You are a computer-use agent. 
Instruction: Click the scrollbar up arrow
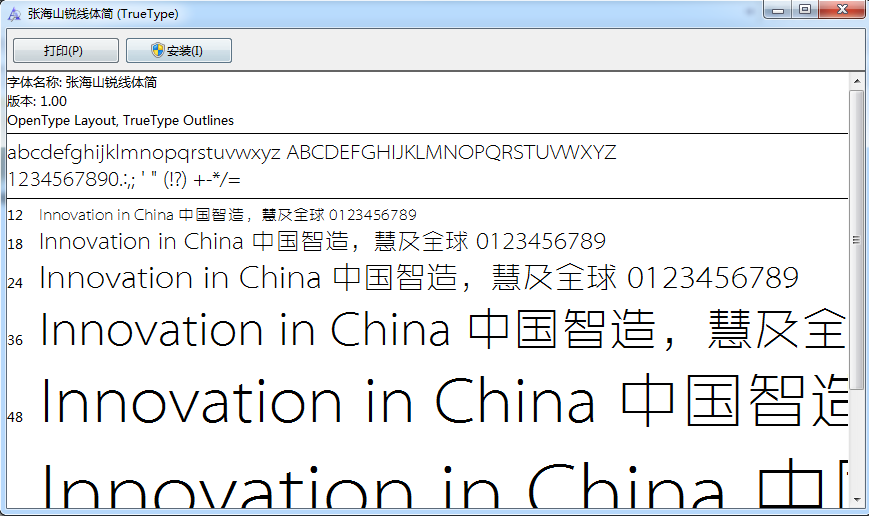[x=857, y=81]
